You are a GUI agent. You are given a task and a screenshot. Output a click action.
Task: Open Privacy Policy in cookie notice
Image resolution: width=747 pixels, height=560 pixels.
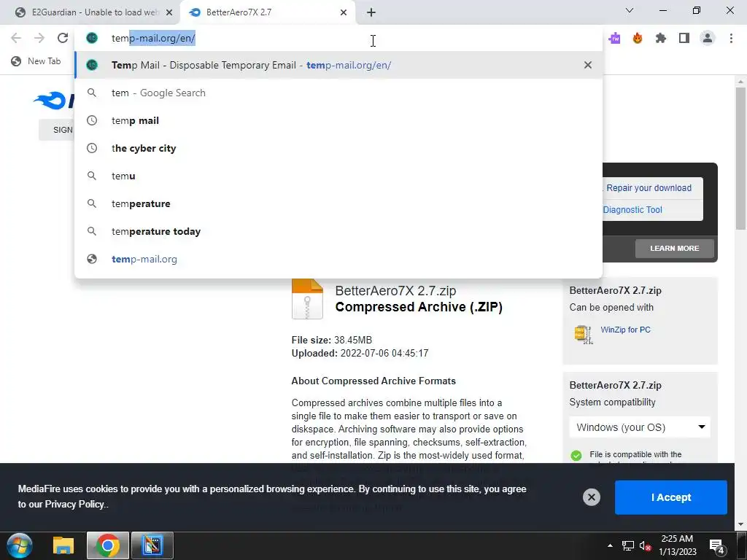(x=74, y=504)
